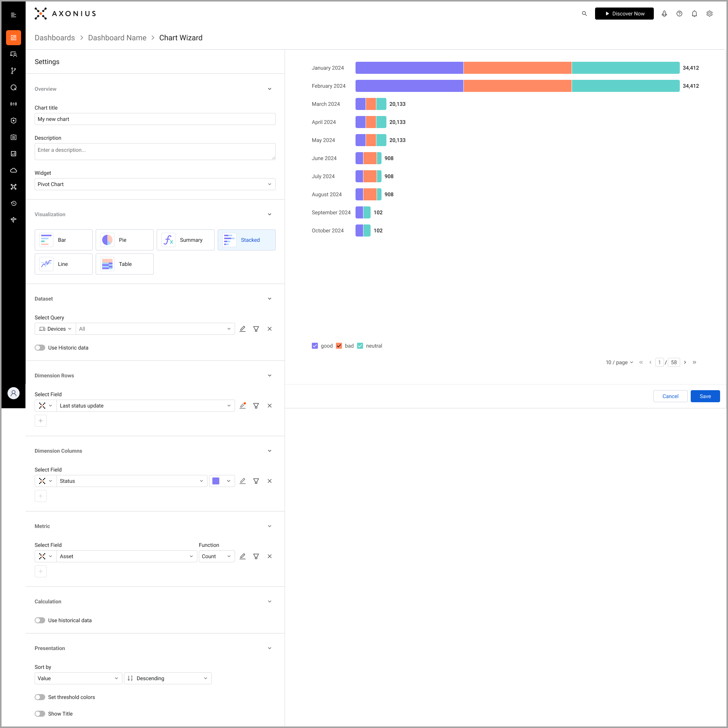Click the search magnifier icon in header
728x728 pixels.
tap(584, 14)
